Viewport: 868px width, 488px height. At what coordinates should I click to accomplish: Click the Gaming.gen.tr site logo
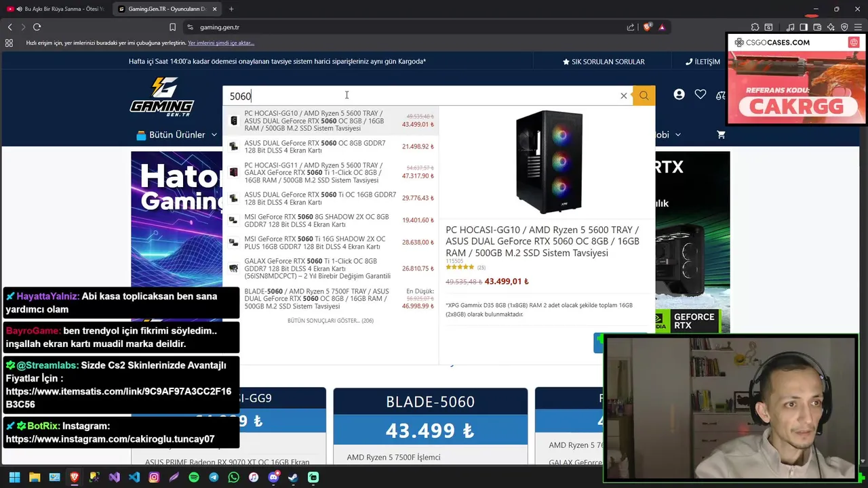coord(161,96)
